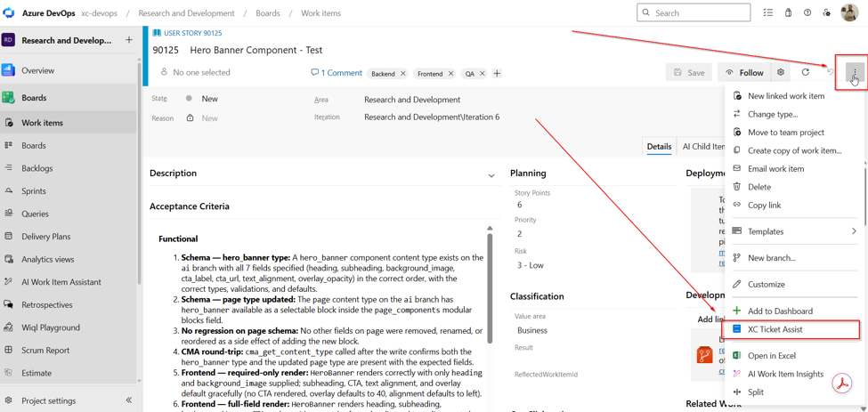The height and width of the screenshot is (412, 868).
Task: Remove the QA tag
Action: tap(483, 73)
